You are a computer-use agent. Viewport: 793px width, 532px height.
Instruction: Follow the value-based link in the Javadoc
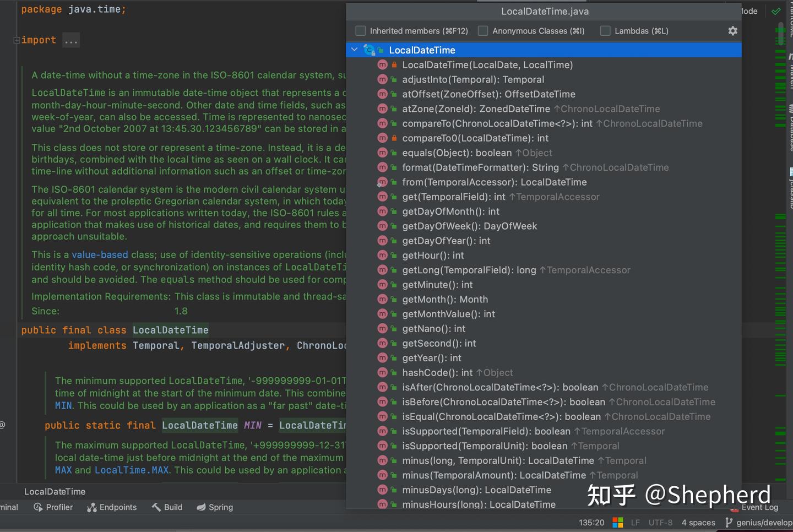(x=100, y=255)
